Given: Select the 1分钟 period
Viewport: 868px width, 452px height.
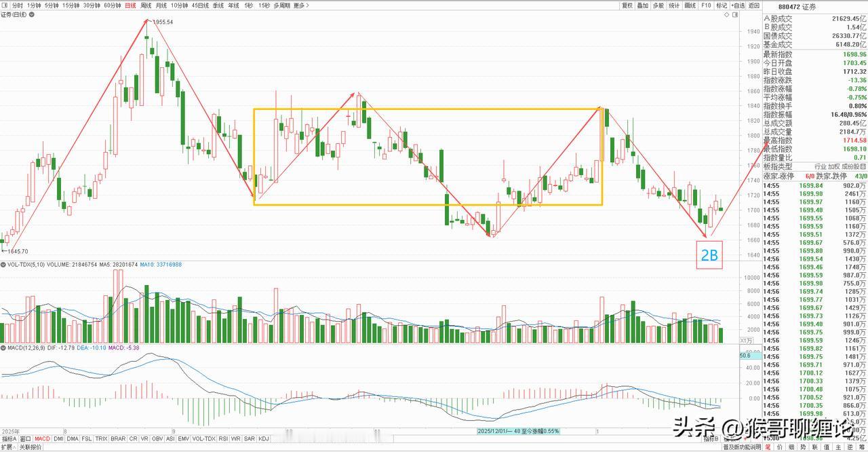Looking at the screenshot, I should pos(34,5).
